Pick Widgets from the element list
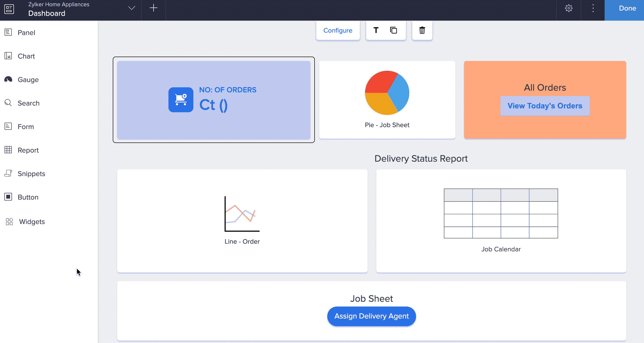Viewport: 644px width, 343px height. tap(32, 221)
